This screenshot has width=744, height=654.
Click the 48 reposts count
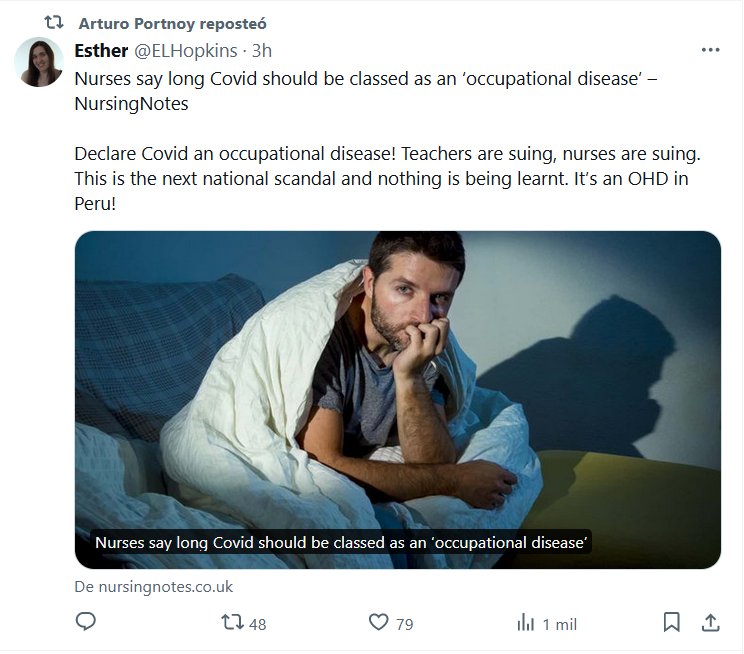coord(257,624)
